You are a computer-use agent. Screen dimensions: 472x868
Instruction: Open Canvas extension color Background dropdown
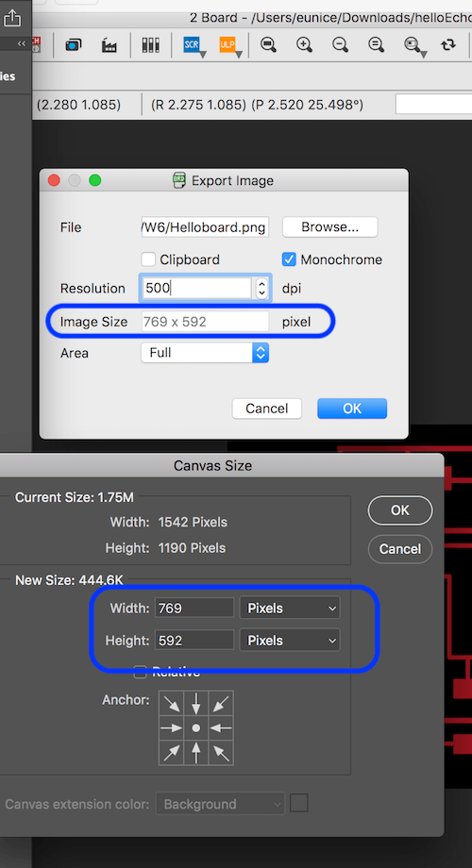(220, 804)
